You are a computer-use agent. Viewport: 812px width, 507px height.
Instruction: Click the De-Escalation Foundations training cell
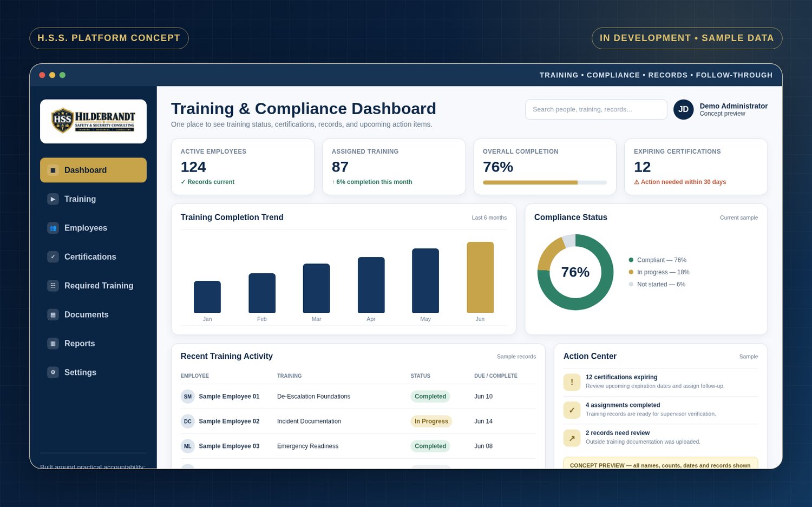tap(313, 397)
